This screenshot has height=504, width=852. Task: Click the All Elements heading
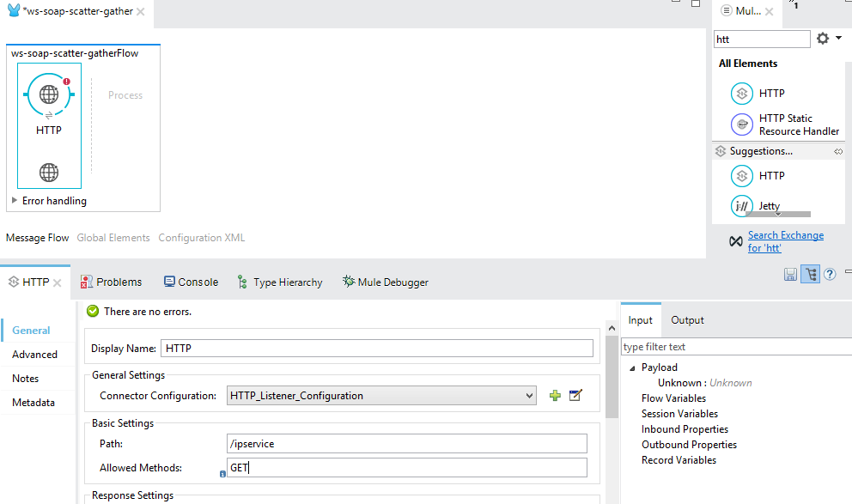click(x=748, y=64)
